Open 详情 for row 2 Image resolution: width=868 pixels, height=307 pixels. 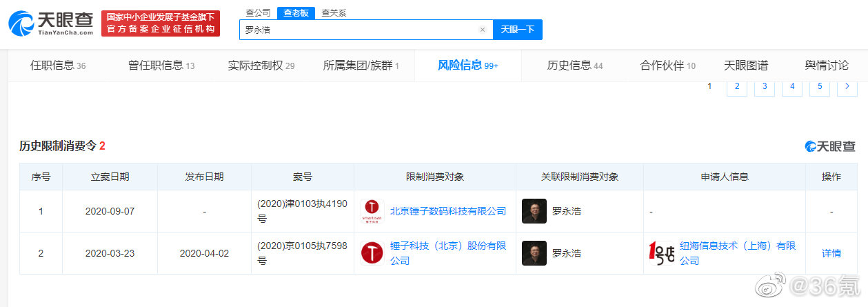pos(831,253)
